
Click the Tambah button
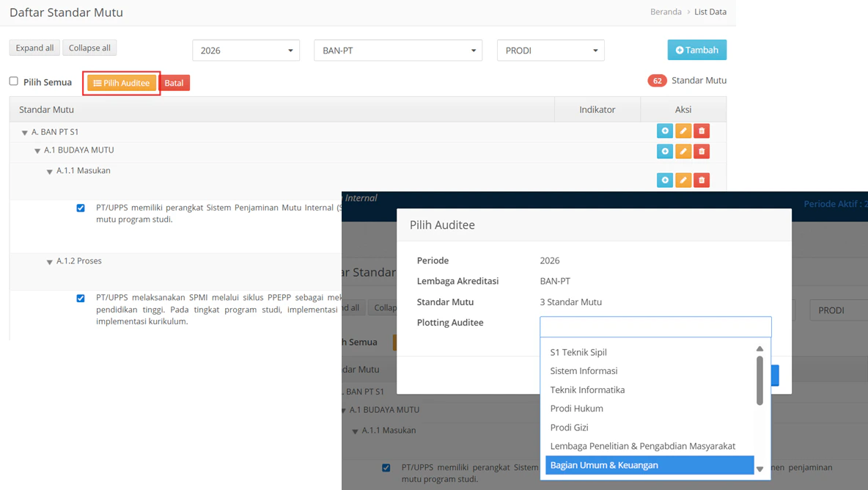(697, 50)
